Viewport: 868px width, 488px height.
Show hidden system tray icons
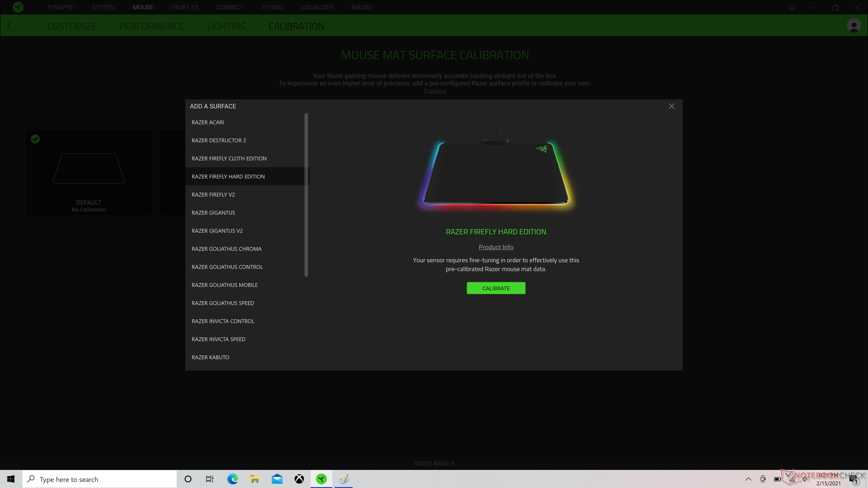click(748, 479)
